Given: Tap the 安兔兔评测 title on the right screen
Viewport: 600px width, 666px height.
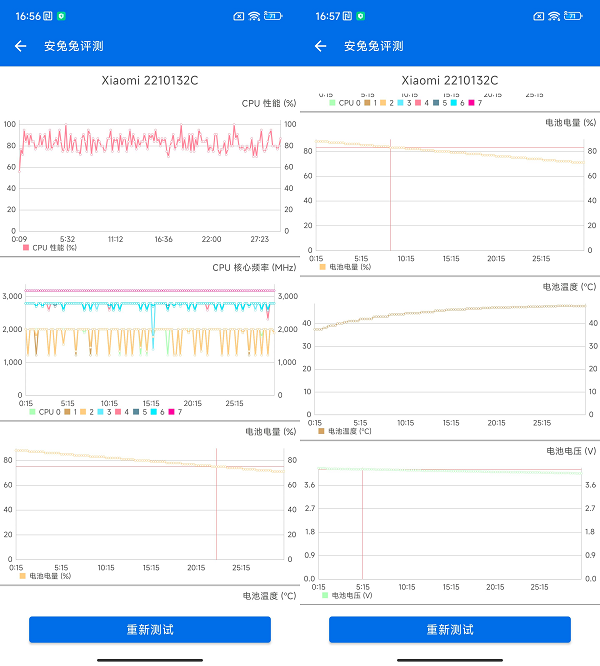Looking at the screenshot, I should (x=374, y=46).
